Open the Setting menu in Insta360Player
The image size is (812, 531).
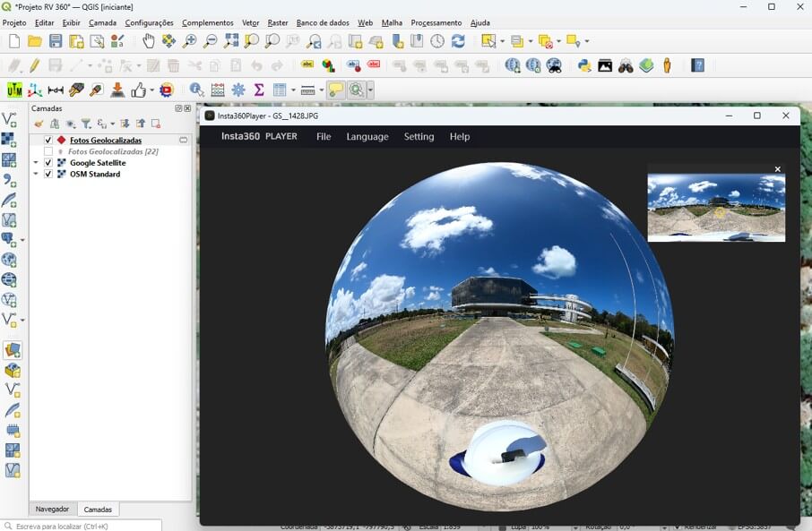419,136
